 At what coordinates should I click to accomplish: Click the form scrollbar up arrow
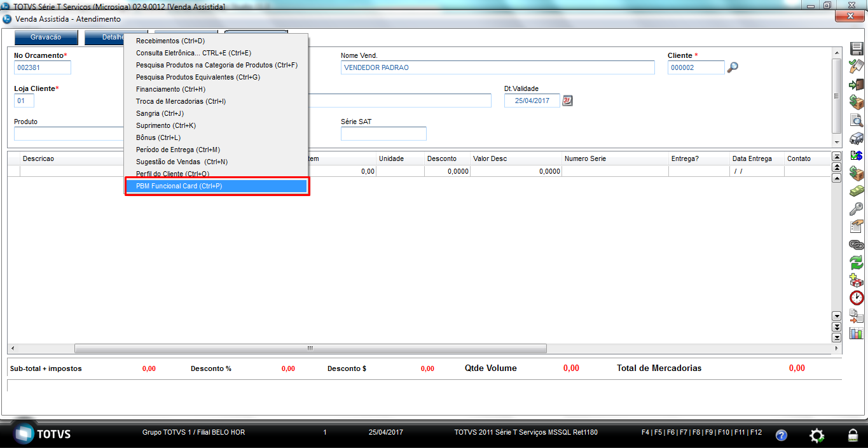(836, 52)
